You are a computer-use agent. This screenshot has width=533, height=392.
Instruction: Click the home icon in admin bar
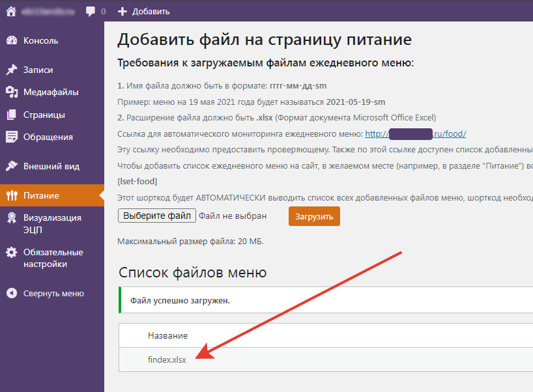[11, 11]
